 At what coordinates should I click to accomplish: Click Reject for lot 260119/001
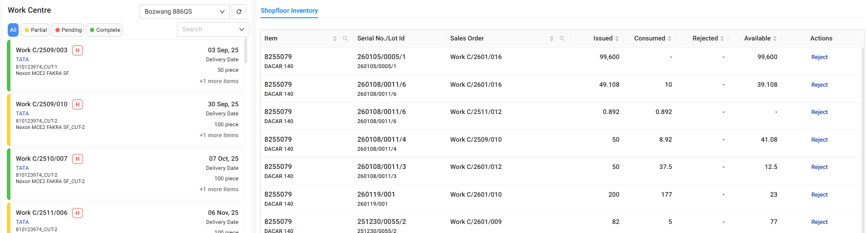coord(819,195)
